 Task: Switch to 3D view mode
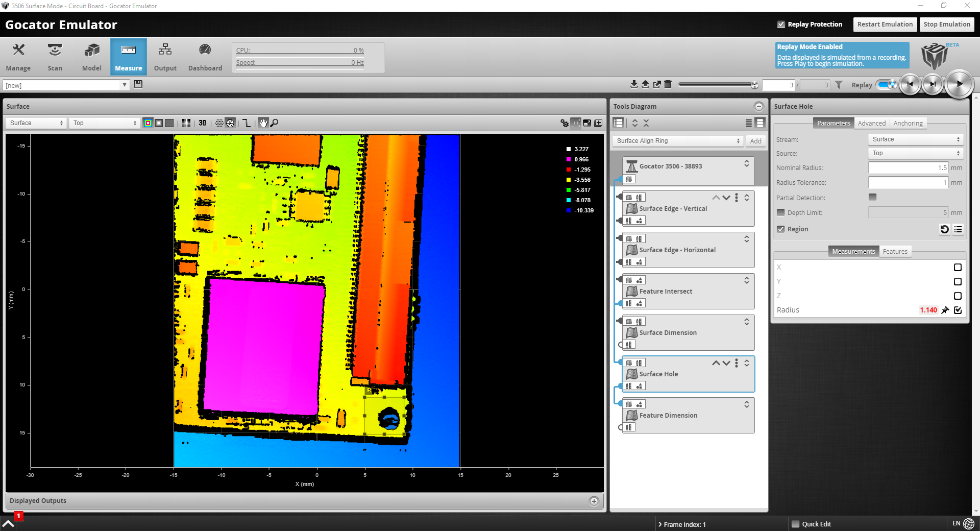[x=203, y=123]
